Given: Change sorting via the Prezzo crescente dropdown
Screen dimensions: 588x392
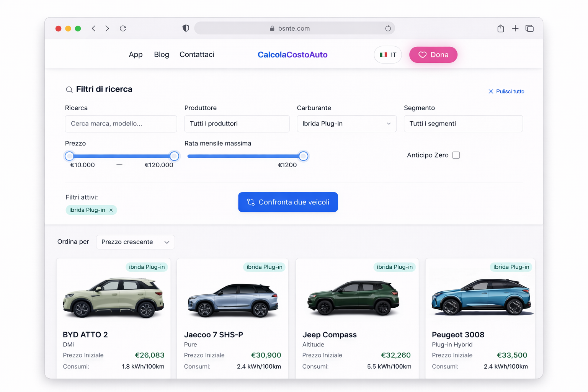Looking at the screenshot, I should tap(135, 242).
